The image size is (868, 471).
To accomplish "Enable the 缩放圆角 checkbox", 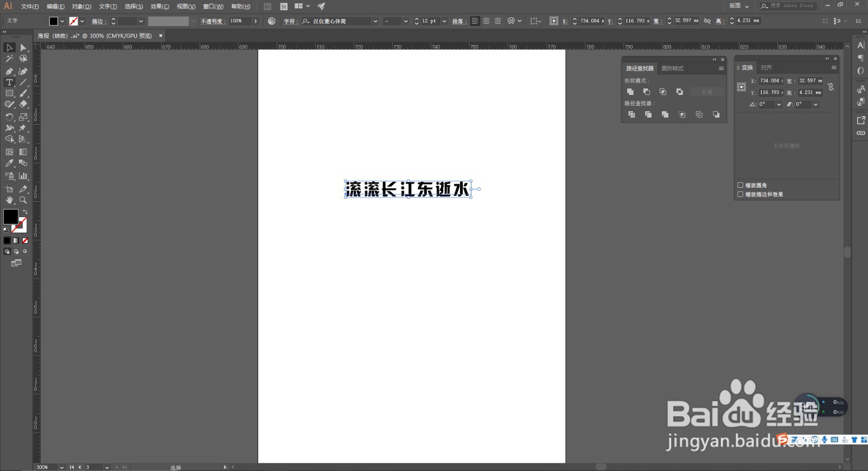I will (x=741, y=185).
